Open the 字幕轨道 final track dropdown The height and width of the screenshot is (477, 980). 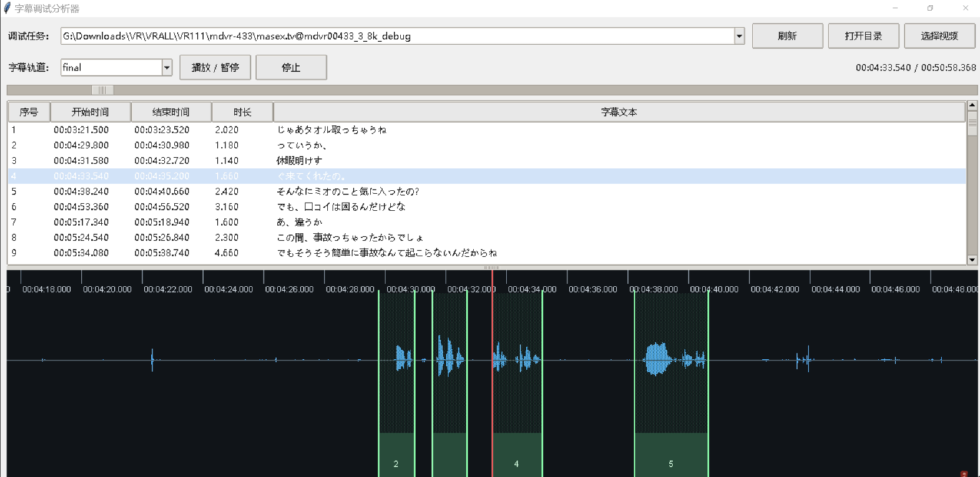click(x=167, y=68)
